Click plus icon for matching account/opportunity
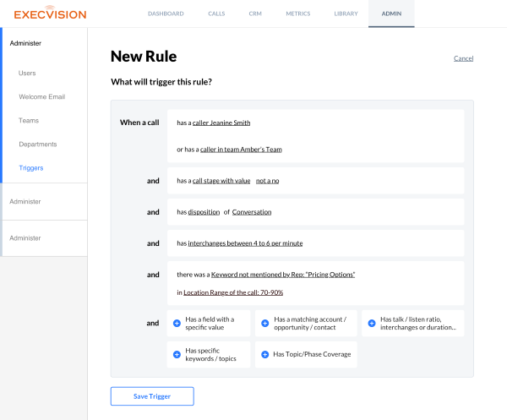This screenshot has height=420, width=507. pos(264,323)
